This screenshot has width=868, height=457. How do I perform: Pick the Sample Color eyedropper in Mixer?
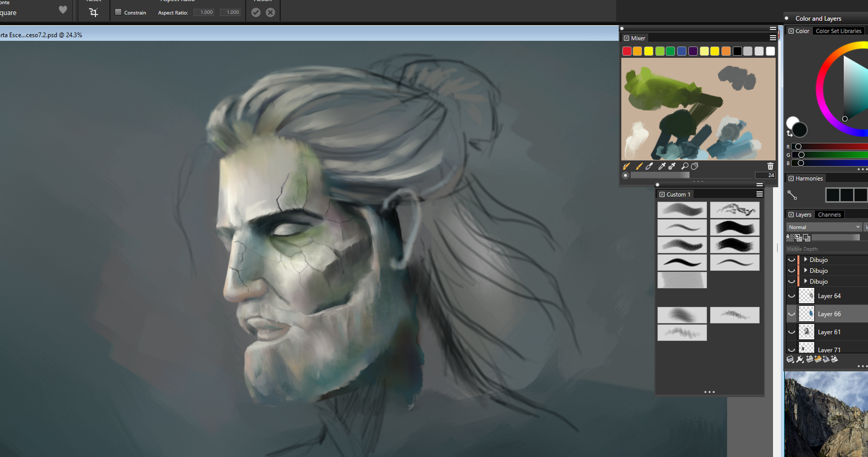coord(661,166)
